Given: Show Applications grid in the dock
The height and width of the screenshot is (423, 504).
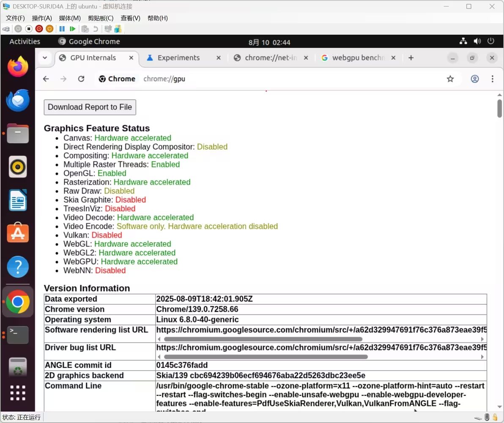Looking at the screenshot, I should click(x=18, y=393).
